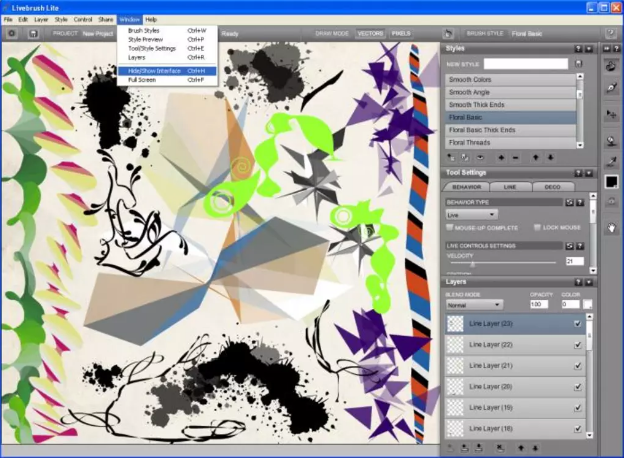The height and width of the screenshot is (458, 624).
Task: Toggle visibility of Line Layer (18)
Action: tap(577, 429)
